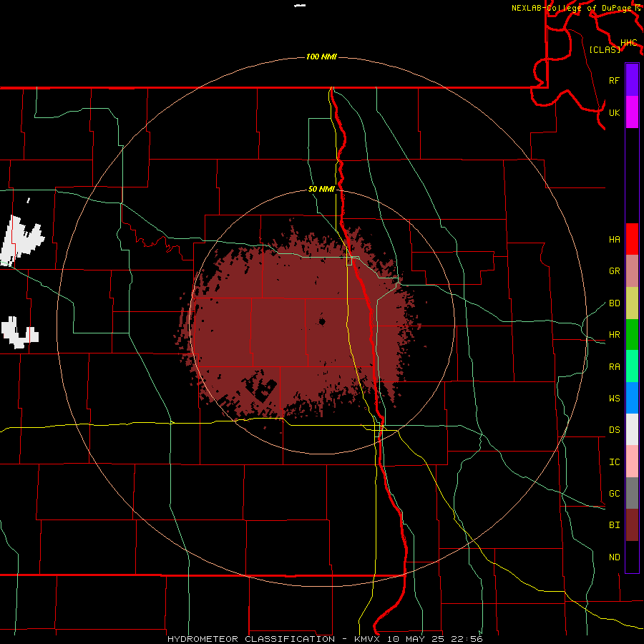This screenshot has width=644, height=644.
Task: Click the BD legend label
Action: [614, 303]
